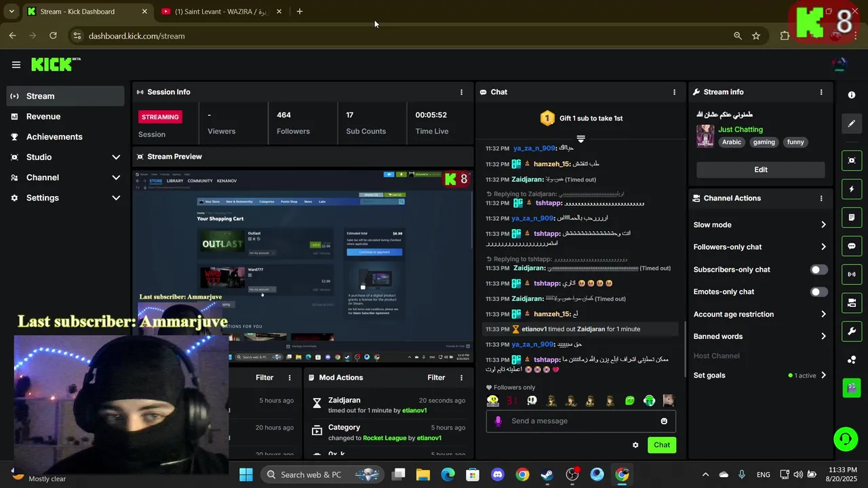Open Steam from the Windows taskbar
Viewport: 868px width, 488px height.
(x=547, y=474)
